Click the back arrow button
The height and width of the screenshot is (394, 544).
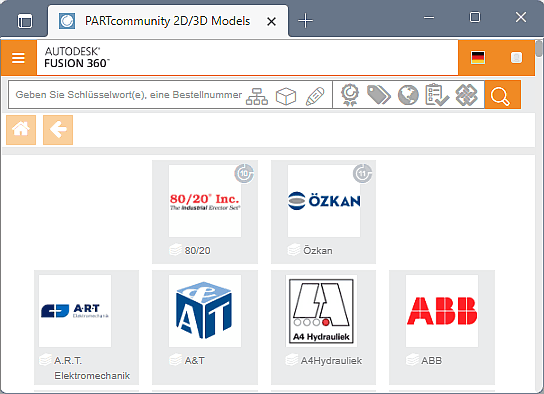[x=58, y=130]
